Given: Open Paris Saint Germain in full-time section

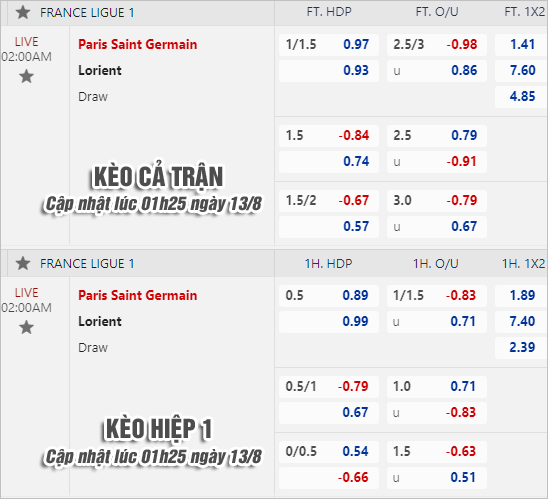Looking at the screenshot, I should (x=137, y=45).
